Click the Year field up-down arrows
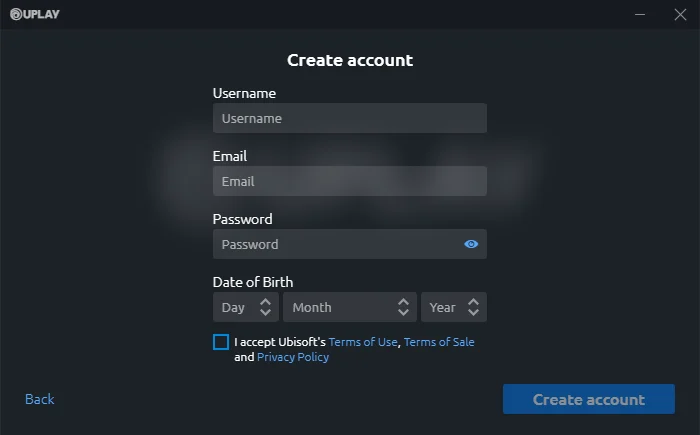Viewport: 700px width, 435px height. [474, 307]
